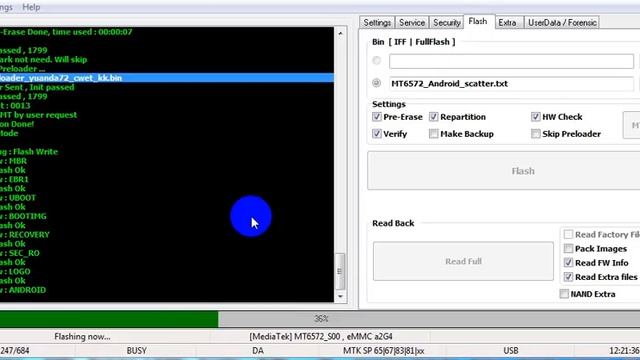Click the 'Flashing now...' status text
This screenshot has width=640, height=360.
[82, 337]
